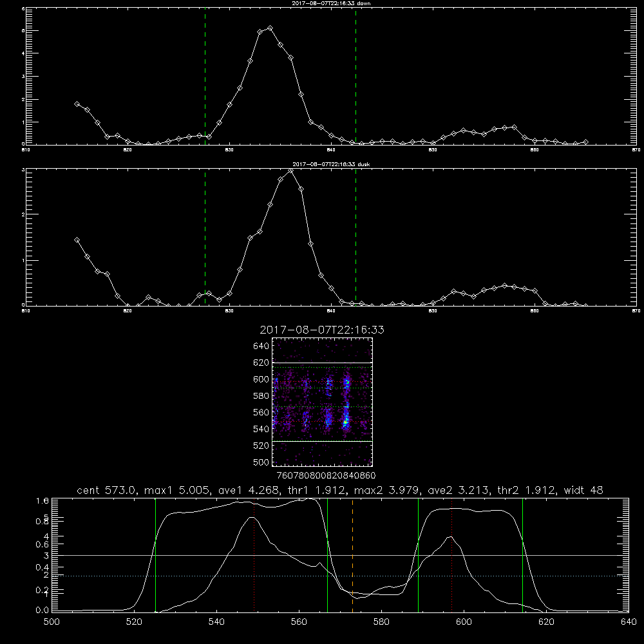
Task: Click the left green dashed line in dusk plot
Action: [x=205, y=238]
